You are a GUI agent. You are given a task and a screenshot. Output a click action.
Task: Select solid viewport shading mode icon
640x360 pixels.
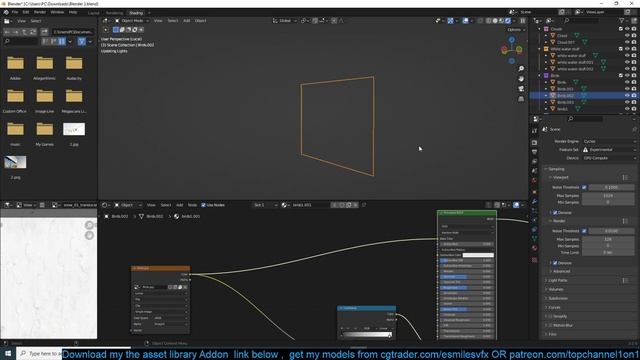(495, 20)
